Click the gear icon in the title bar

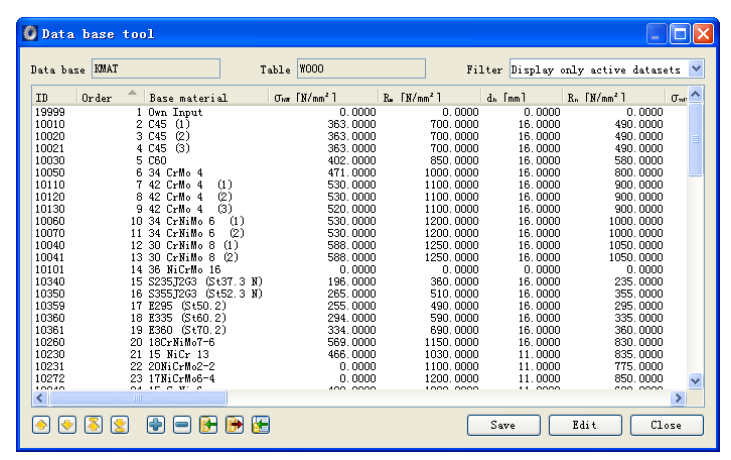30,34
